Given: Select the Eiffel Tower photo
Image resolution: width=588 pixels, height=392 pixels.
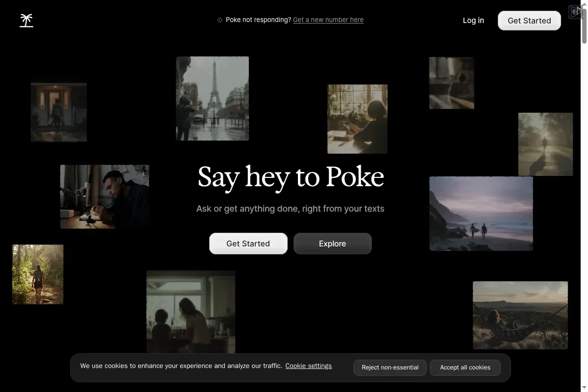Looking at the screenshot, I should (x=212, y=98).
